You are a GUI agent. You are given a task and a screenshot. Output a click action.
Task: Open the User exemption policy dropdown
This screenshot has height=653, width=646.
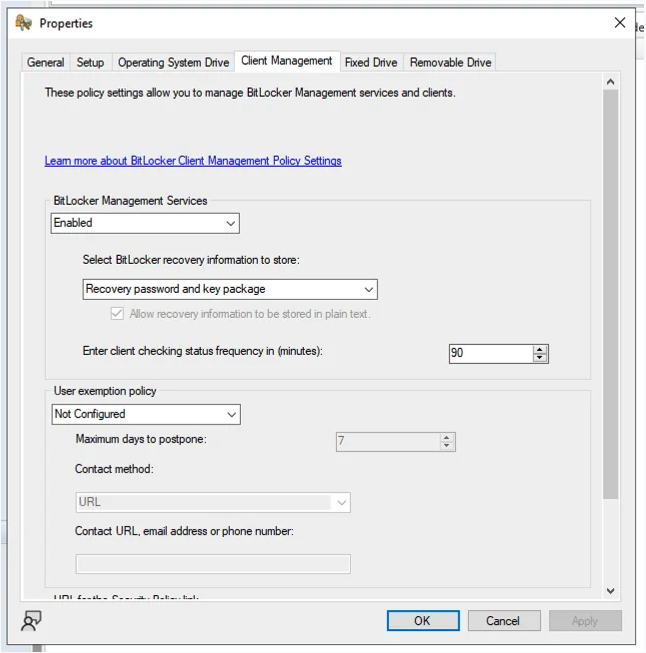[x=146, y=414]
